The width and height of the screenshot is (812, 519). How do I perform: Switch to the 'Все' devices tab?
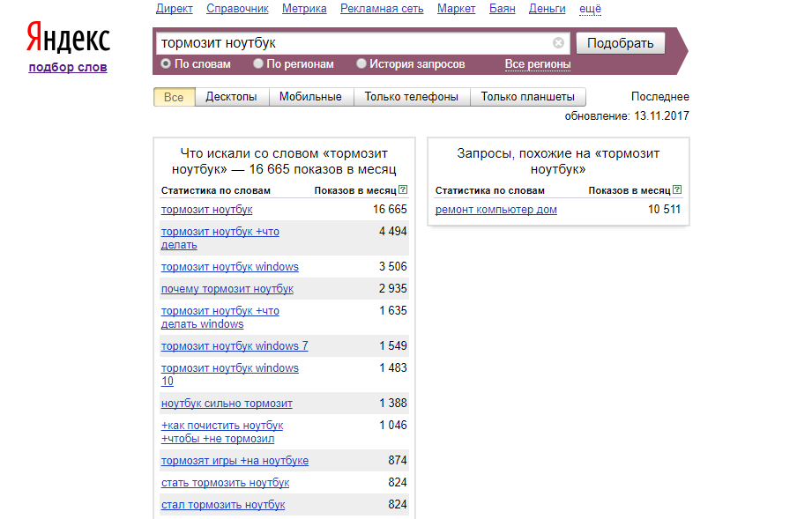click(x=174, y=97)
